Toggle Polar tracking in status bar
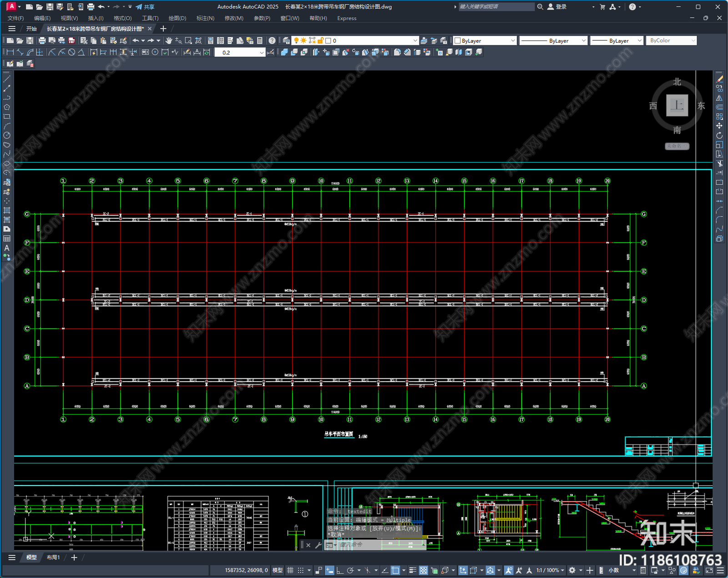This screenshot has height=578, width=728. coord(350,570)
